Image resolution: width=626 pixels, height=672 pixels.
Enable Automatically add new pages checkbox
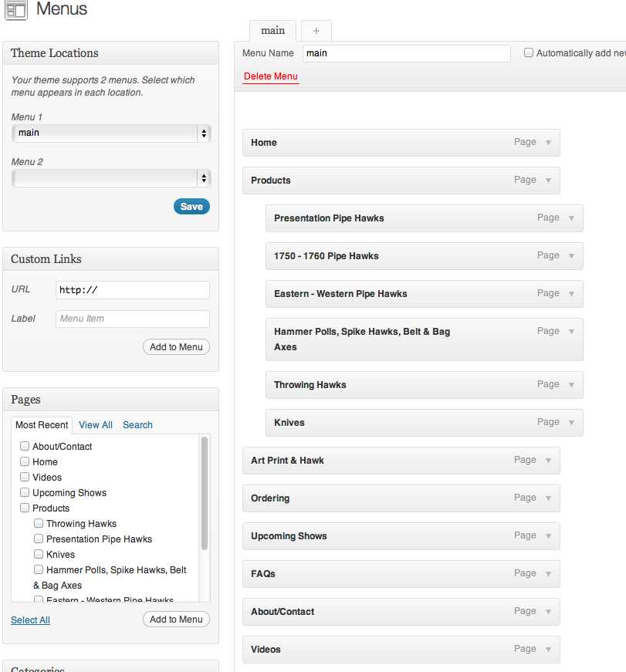[529, 52]
